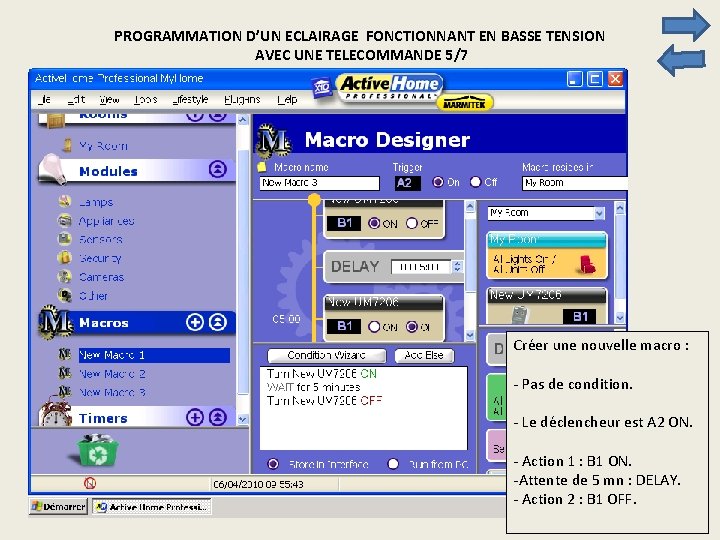The width and height of the screenshot is (720, 540).
Task: Click the New Macro 3 icon
Action: point(65,392)
